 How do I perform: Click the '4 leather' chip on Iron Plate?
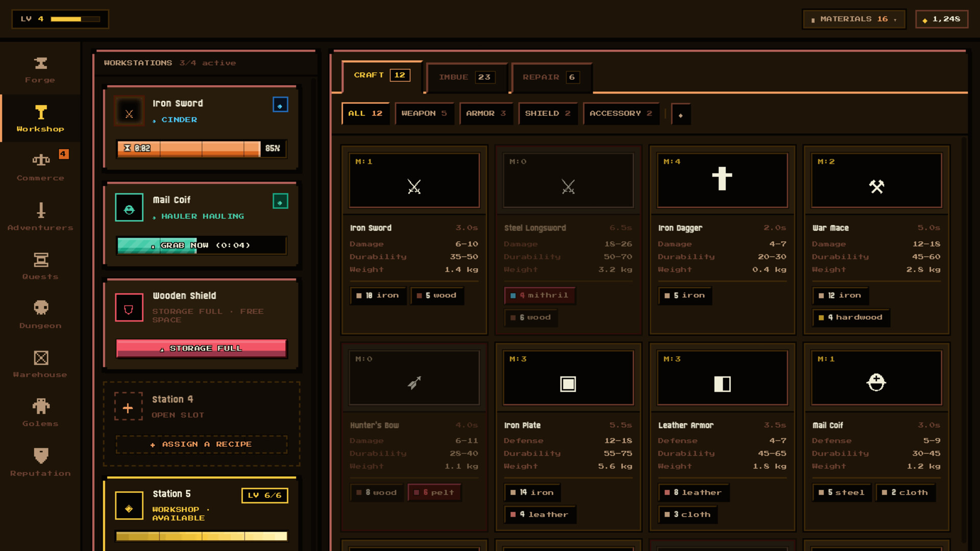[540, 515]
